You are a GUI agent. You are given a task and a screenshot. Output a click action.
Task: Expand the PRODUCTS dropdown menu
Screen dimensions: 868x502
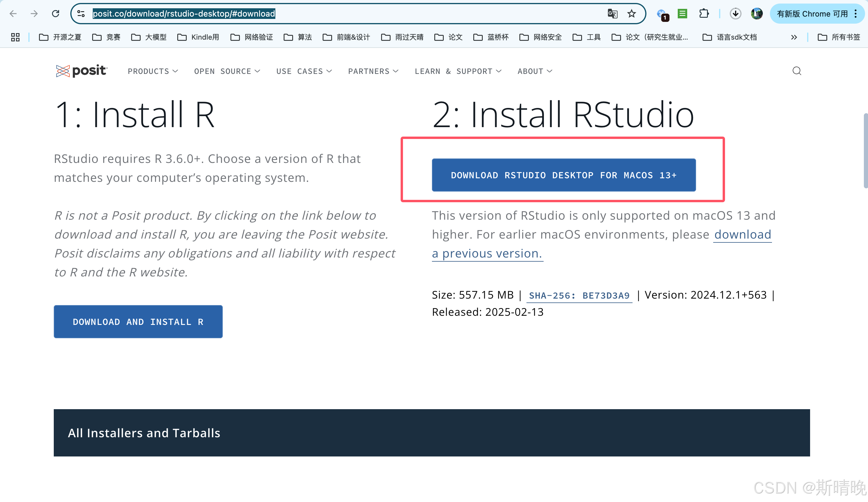tap(152, 71)
